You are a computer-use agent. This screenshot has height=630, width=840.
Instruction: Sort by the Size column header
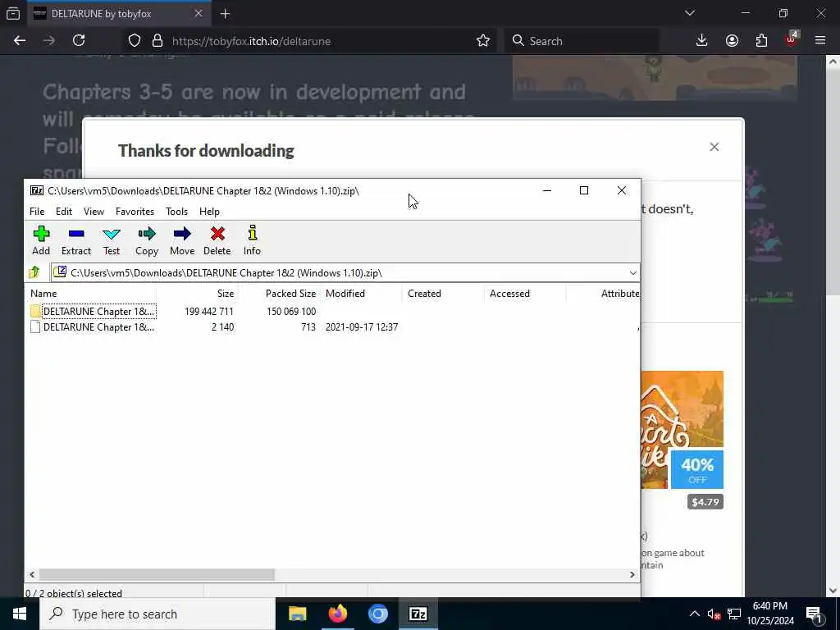pyautogui.click(x=197, y=294)
